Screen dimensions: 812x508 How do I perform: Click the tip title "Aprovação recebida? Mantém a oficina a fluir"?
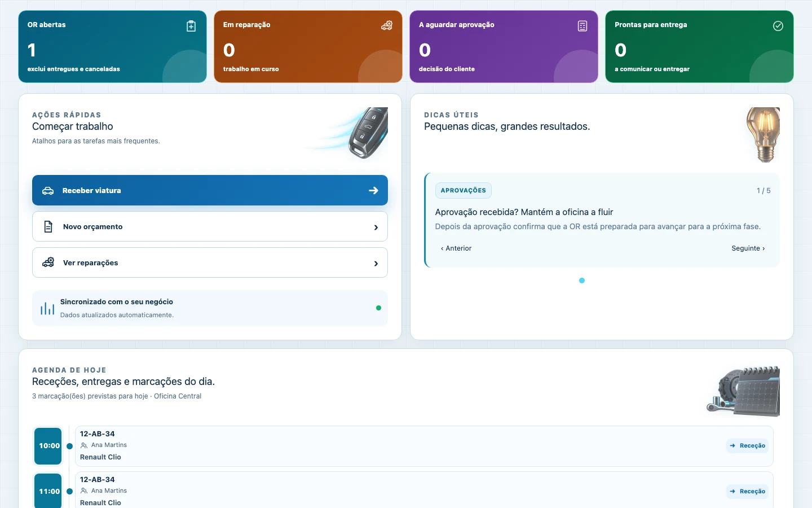(524, 212)
